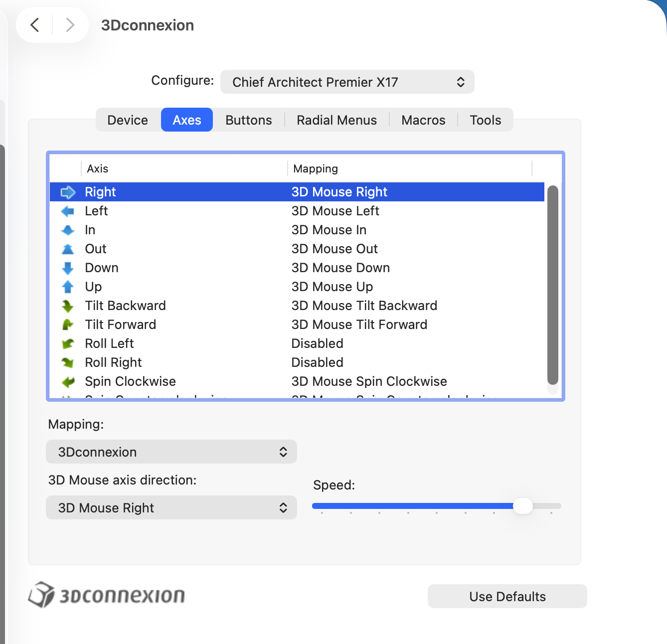This screenshot has height=644, width=667.
Task: Click the axis list vertical scrollbar
Action: coord(552,285)
